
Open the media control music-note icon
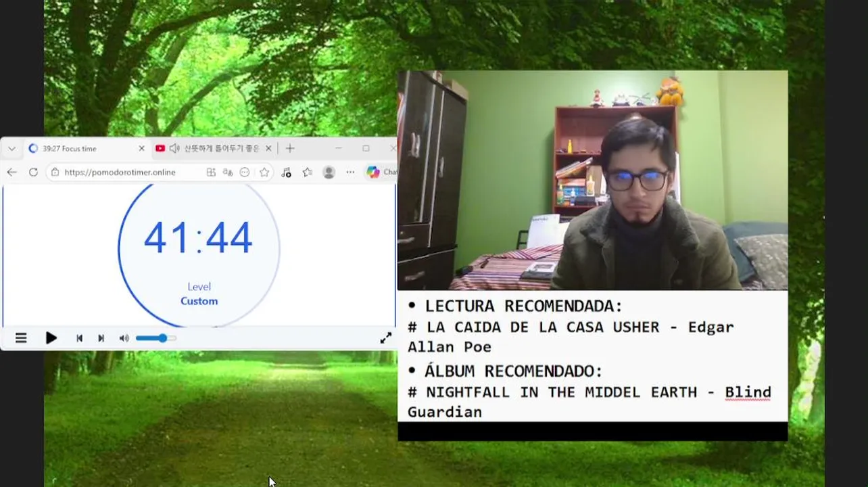(x=286, y=172)
